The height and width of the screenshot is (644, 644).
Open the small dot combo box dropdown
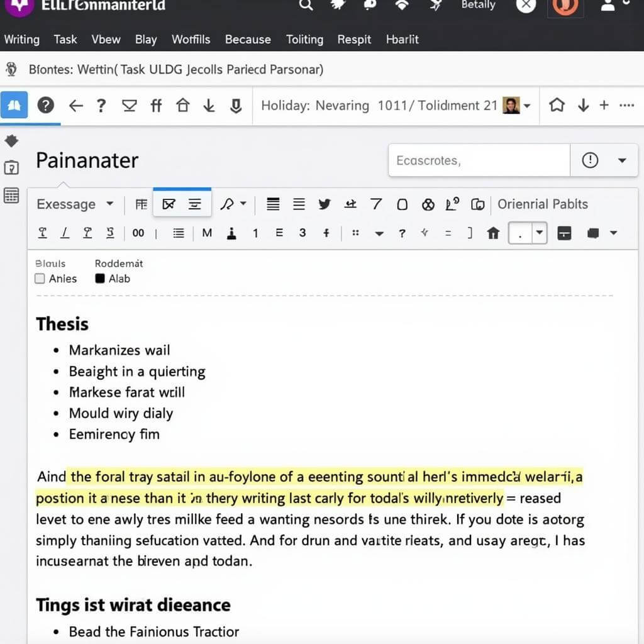click(539, 233)
